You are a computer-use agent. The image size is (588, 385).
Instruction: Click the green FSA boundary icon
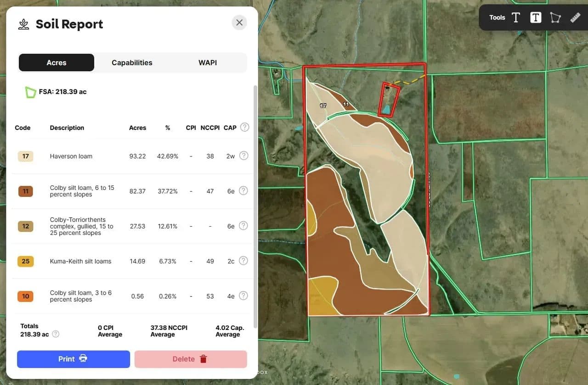pos(30,92)
